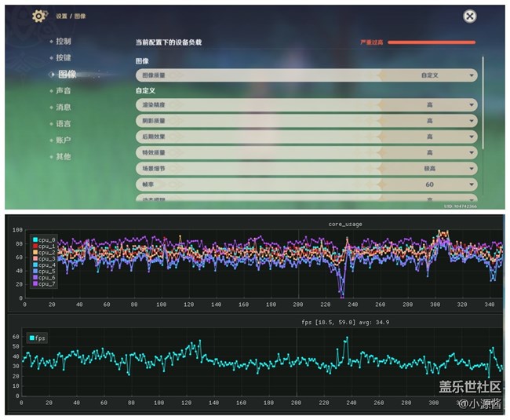Click the red device load bar
Image resolution: width=510 pixels, height=420 pixels.
431,42
